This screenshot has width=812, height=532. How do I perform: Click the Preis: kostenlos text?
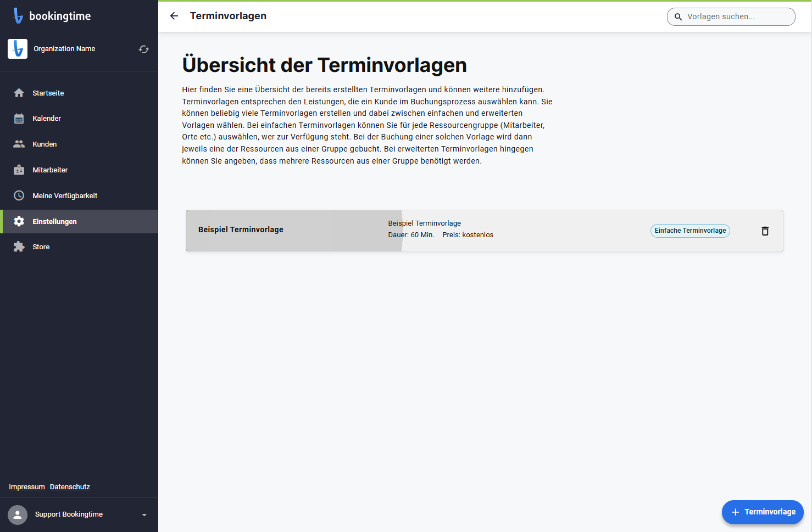[x=468, y=235]
